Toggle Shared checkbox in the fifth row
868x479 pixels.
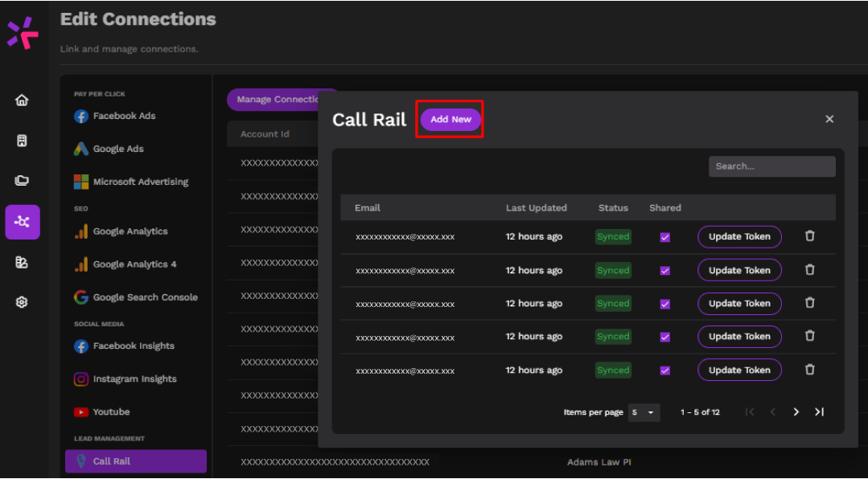[x=664, y=370]
